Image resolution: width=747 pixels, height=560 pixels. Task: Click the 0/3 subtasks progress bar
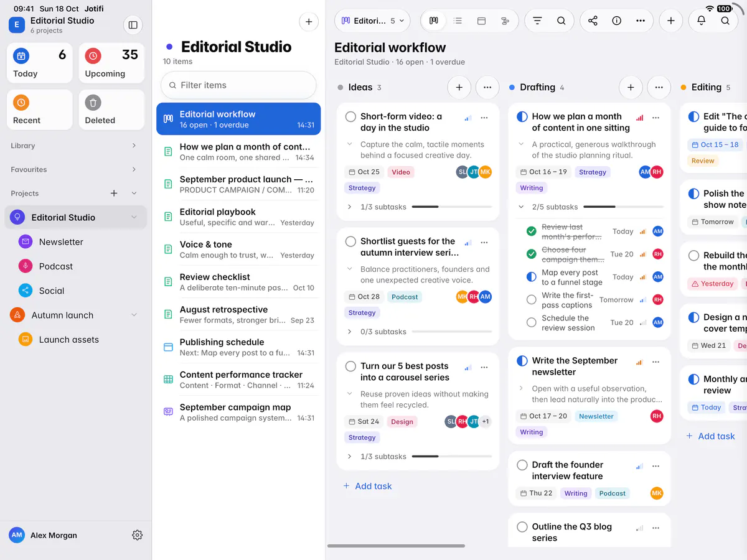click(x=452, y=332)
